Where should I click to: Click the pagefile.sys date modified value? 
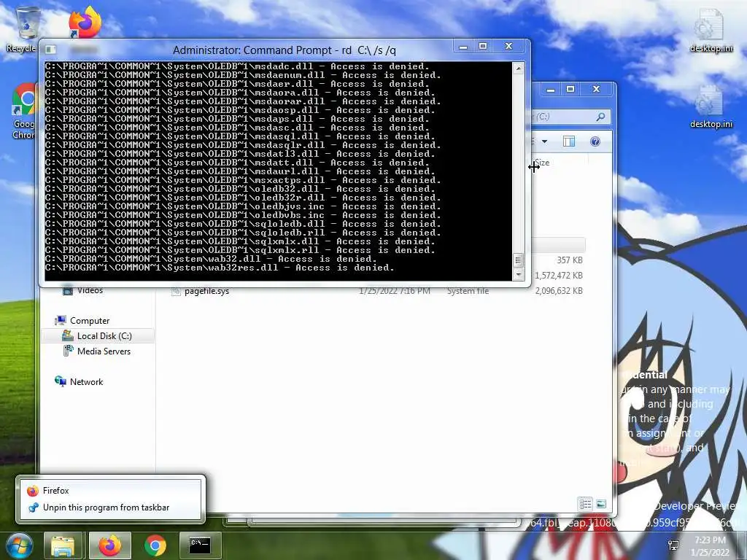click(x=395, y=290)
